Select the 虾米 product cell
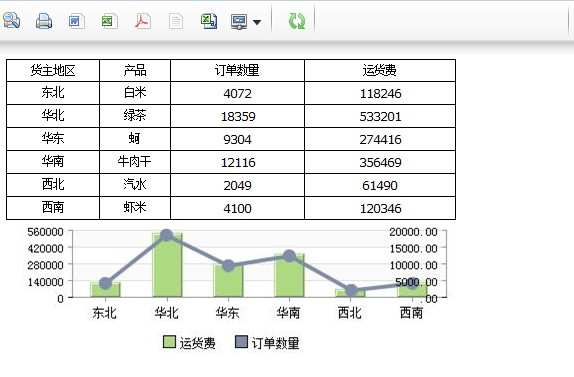The width and height of the screenshot is (574, 377). (x=135, y=208)
